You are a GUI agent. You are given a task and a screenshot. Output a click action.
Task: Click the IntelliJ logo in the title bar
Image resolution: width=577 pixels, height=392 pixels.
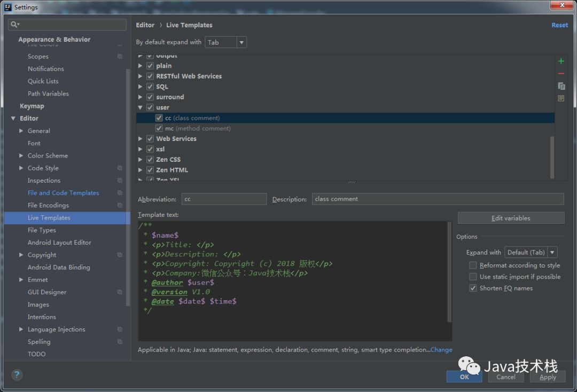(x=7, y=7)
